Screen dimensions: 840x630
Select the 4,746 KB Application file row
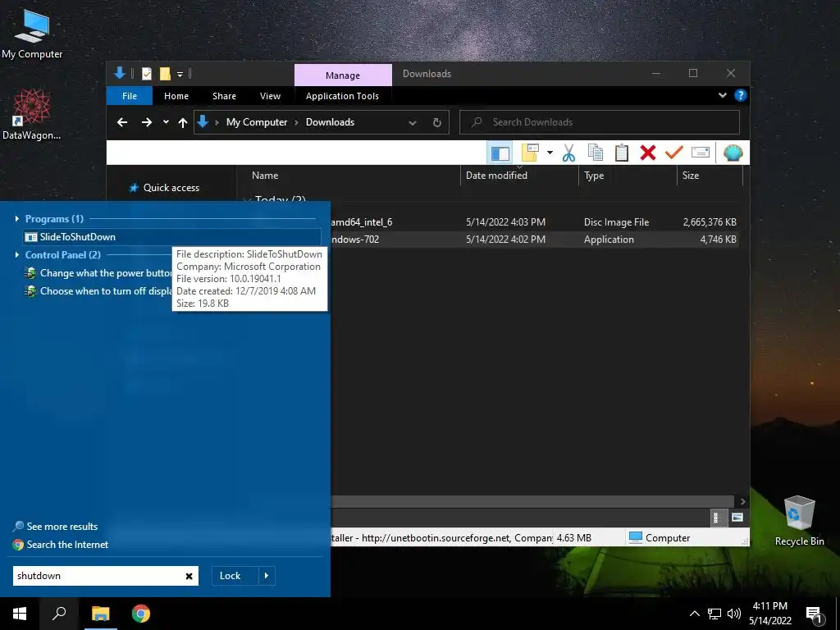pos(534,240)
